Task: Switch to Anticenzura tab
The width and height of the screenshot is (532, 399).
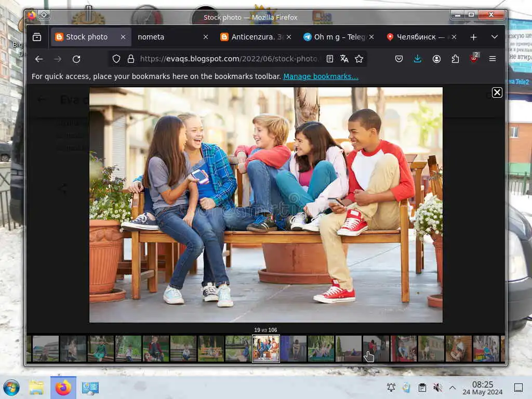Action: pos(252,37)
